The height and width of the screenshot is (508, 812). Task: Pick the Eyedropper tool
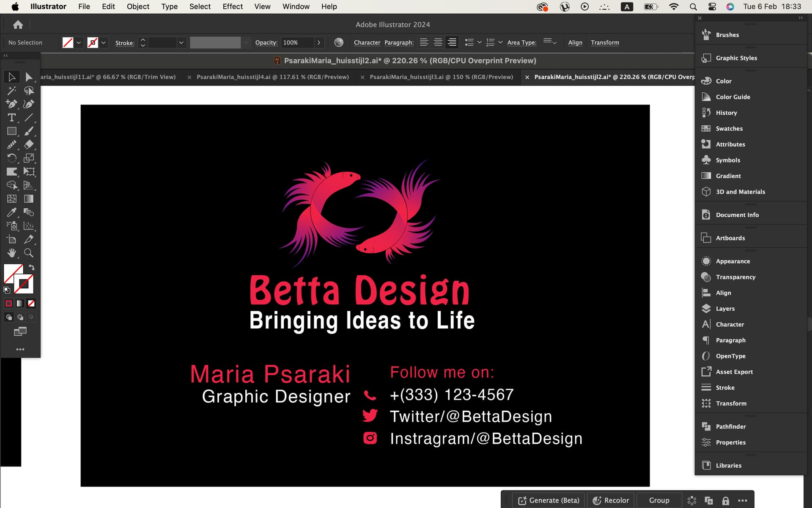(12, 212)
